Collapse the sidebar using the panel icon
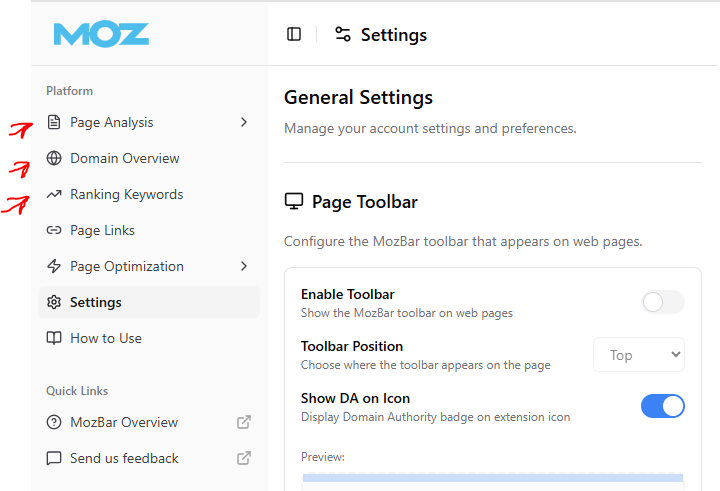Screen dimensions: 720x491 pos(294,34)
